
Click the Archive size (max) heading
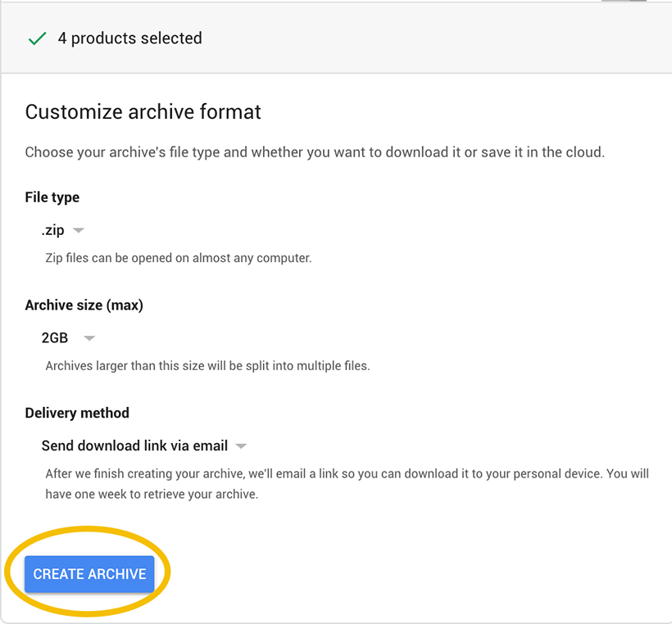pos(84,305)
